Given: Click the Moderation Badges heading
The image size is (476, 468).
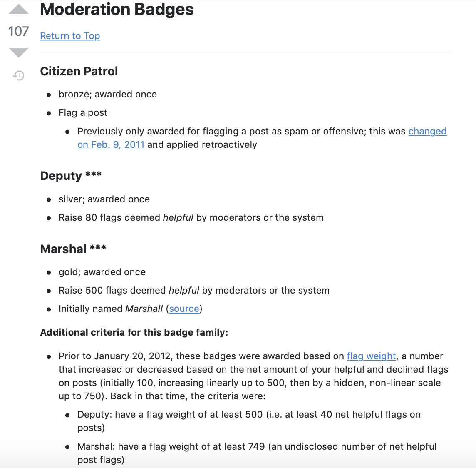Looking at the screenshot, I should (x=117, y=10).
